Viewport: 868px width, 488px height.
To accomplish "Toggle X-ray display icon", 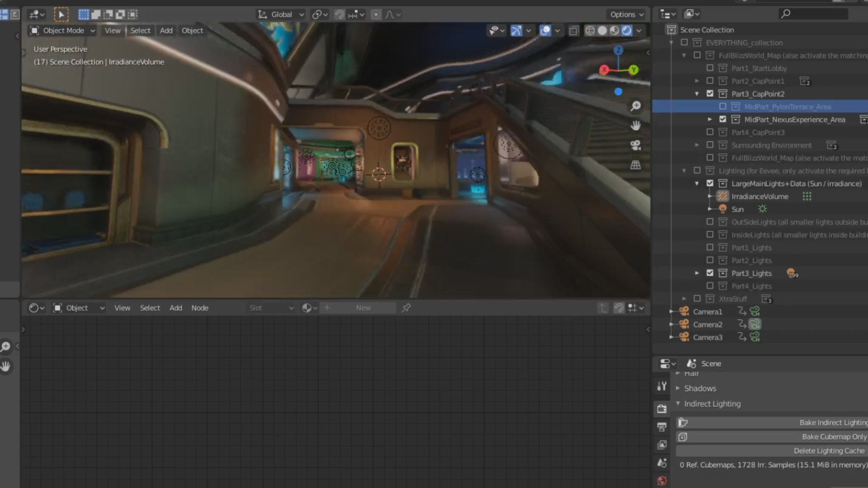I will pos(574,31).
